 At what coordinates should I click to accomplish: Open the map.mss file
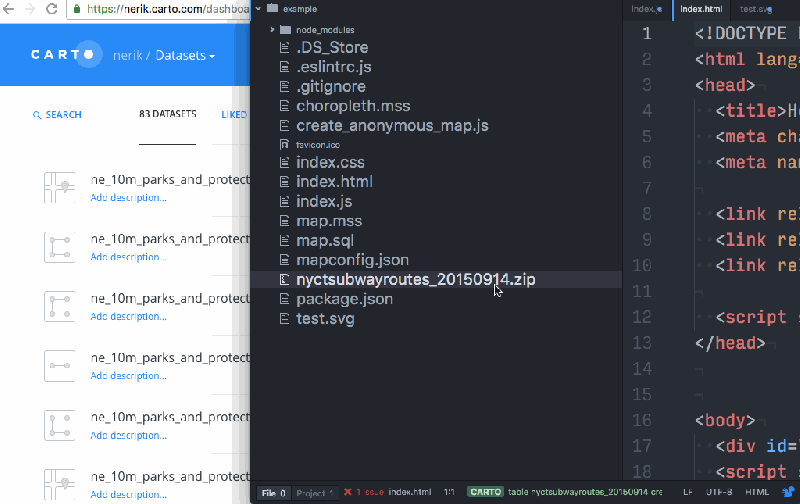pos(329,221)
